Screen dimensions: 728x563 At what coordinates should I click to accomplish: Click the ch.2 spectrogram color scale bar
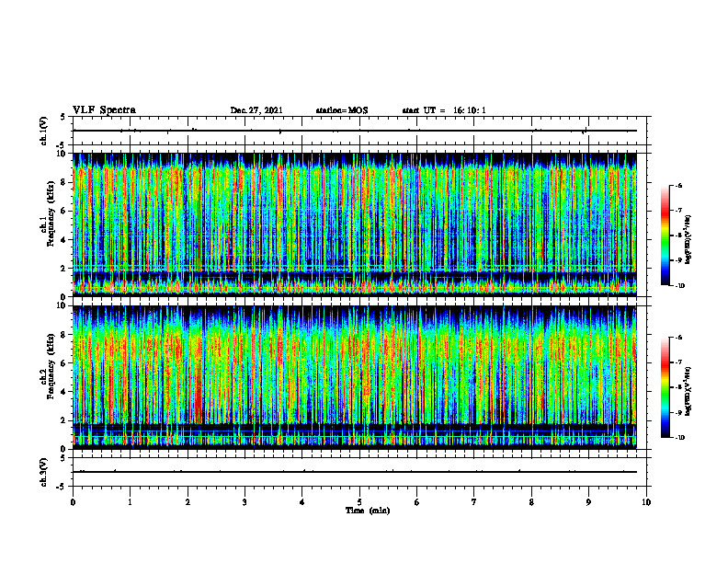pyautogui.click(x=665, y=387)
